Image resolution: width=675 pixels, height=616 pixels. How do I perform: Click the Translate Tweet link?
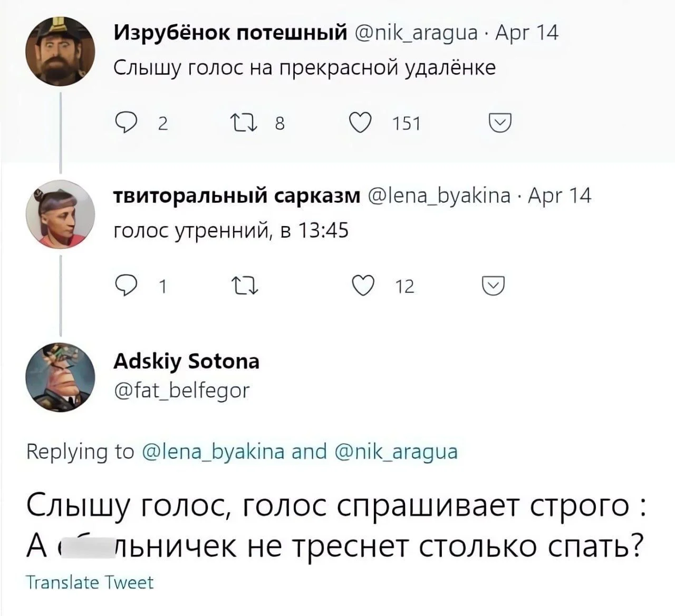91,582
